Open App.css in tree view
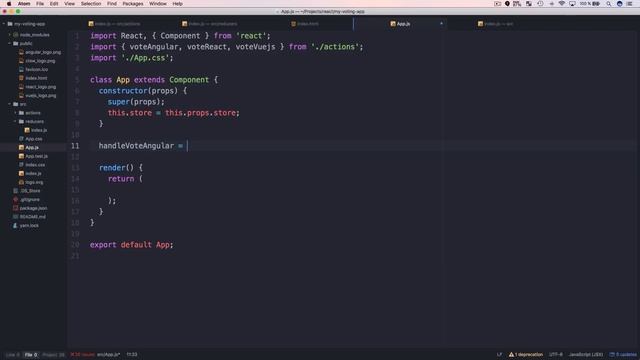This screenshot has width=640, height=360. (x=33, y=139)
